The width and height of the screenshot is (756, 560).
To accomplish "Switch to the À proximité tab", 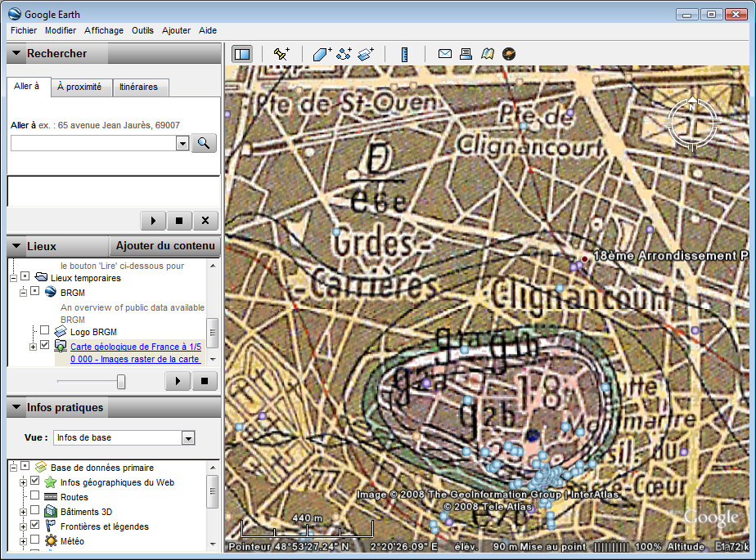I will [x=82, y=87].
